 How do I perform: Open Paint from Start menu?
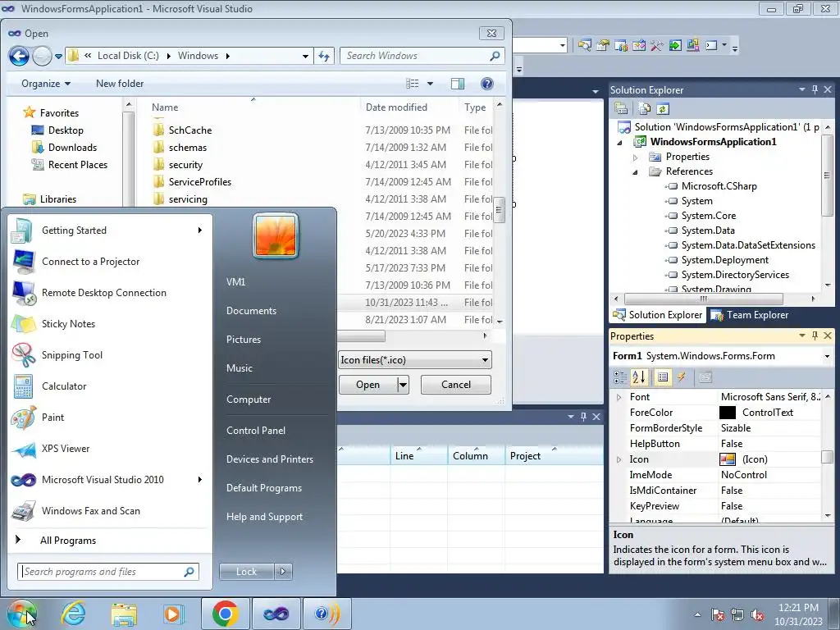tap(107, 418)
